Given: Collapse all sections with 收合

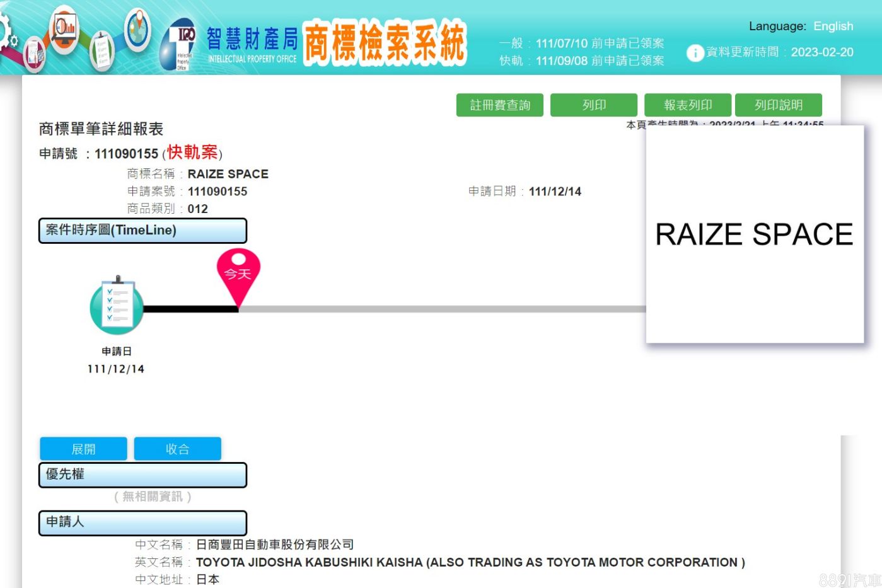Looking at the screenshot, I should 177,449.
